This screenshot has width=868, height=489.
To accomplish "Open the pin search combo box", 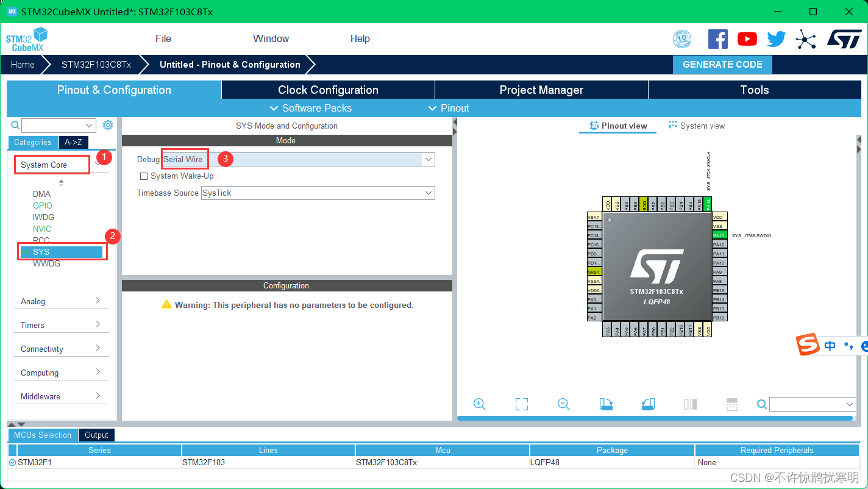I will [813, 404].
